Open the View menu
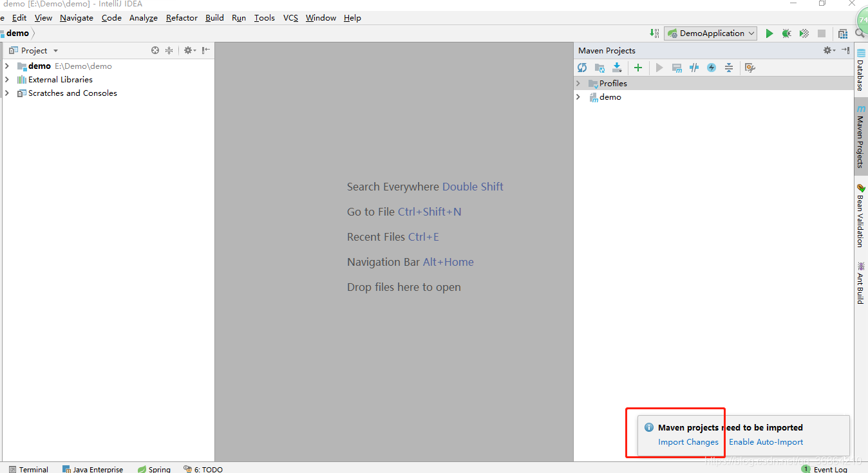 pos(43,17)
